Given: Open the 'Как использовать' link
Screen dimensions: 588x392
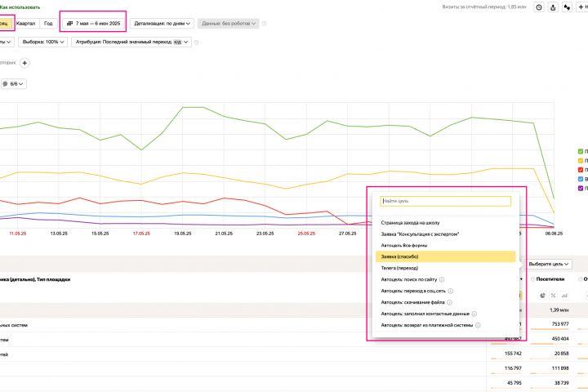Looking at the screenshot, I should (20, 7).
